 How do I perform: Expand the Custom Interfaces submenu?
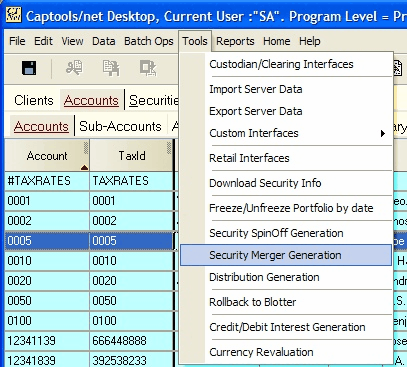click(x=286, y=133)
